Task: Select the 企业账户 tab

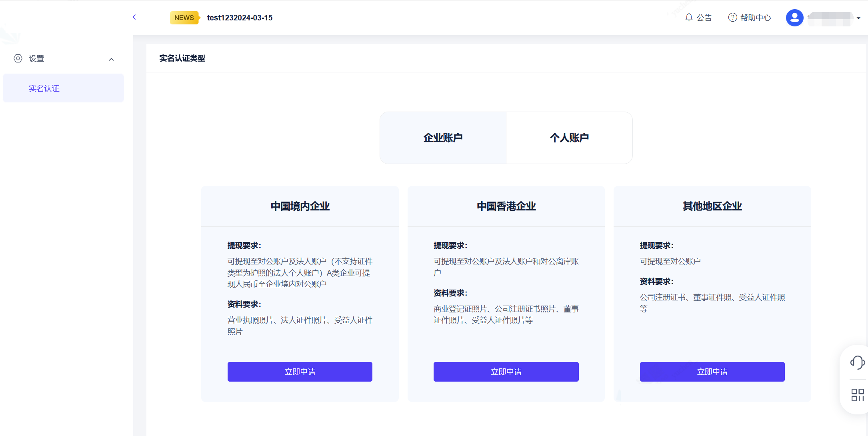Action: point(443,138)
